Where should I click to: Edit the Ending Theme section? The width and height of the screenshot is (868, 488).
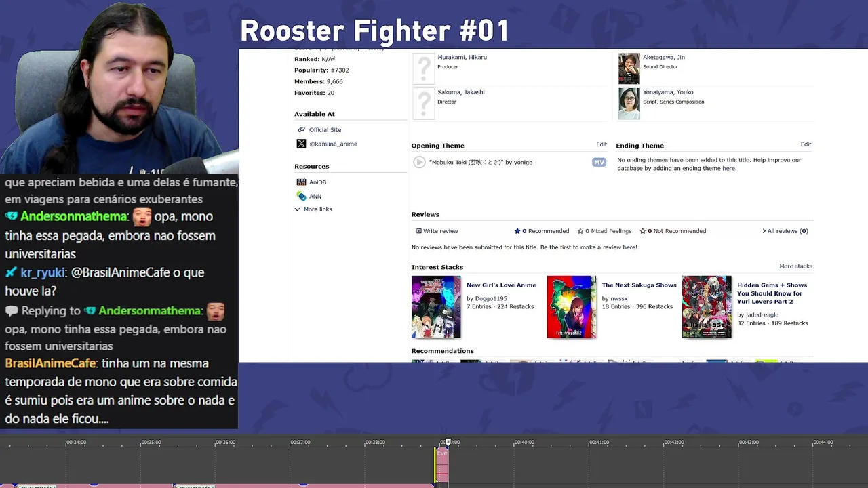(x=806, y=144)
